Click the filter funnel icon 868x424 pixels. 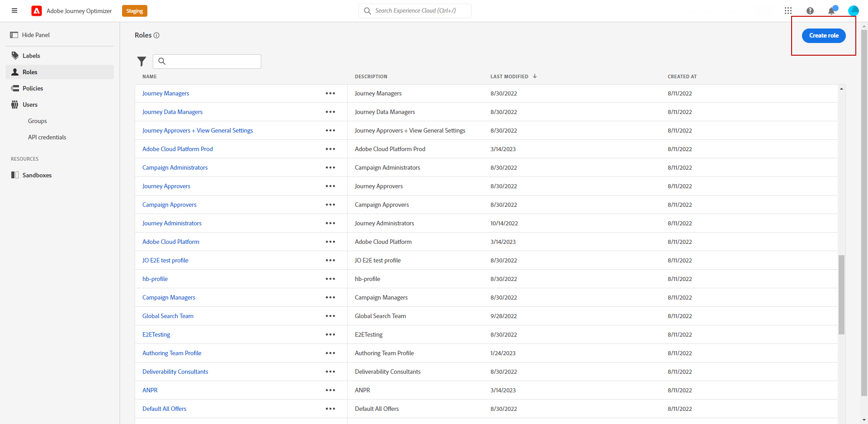(142, 62)
